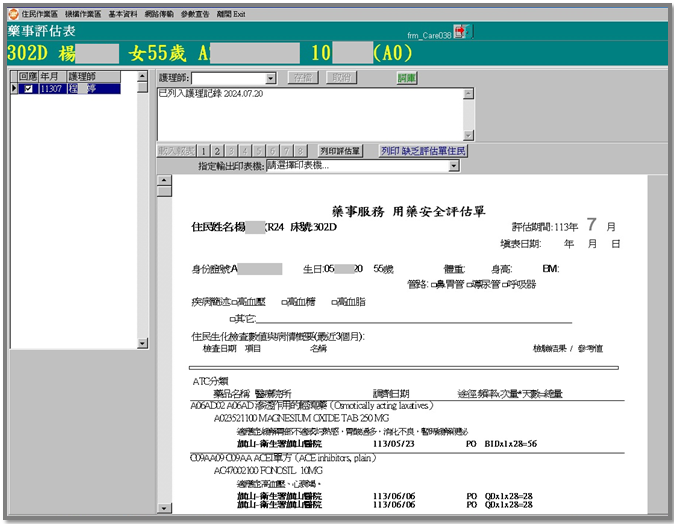
Task: Select page 2 button
Action: point(217,151)
